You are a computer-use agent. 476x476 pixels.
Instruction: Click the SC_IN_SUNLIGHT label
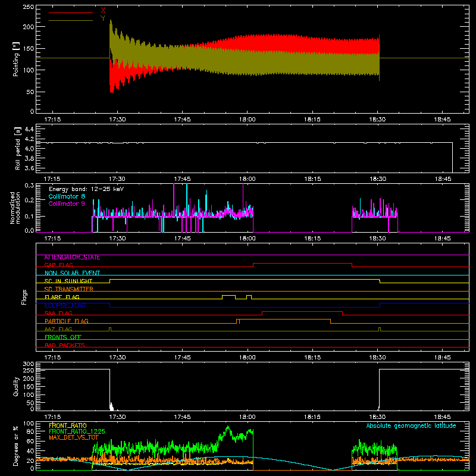click(x=68, y=281)
